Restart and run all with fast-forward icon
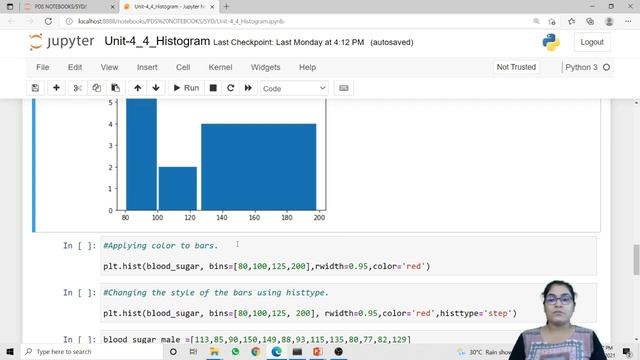 click(x=248, y=88)
